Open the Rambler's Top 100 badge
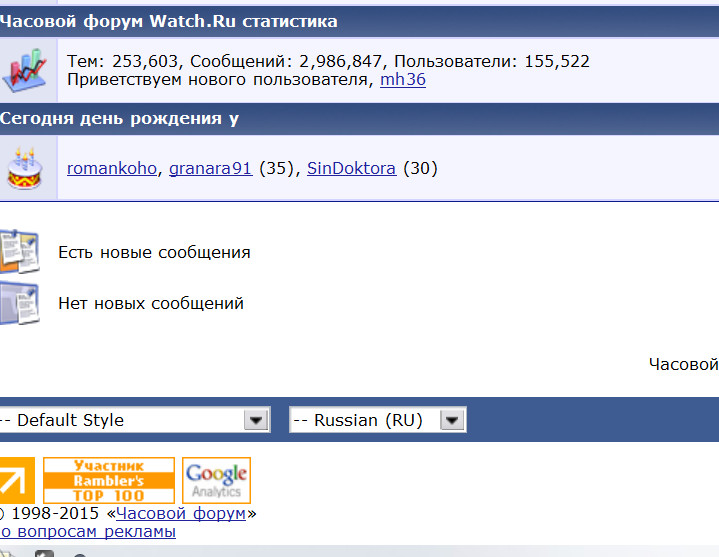Viewport: 719px width, 557px height. tap(108, 480)
